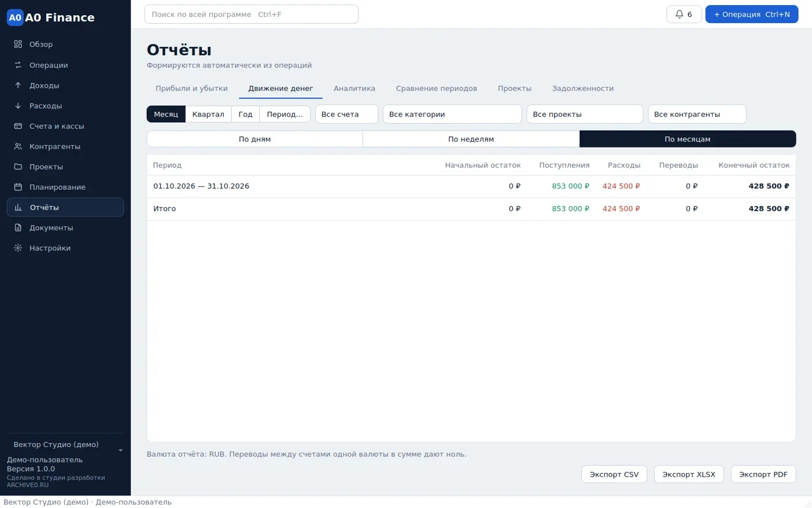The height and width of the screenshot is (508, 812).
Task: Click the Расходы down-arrow icon
Action: coord(18,106)
